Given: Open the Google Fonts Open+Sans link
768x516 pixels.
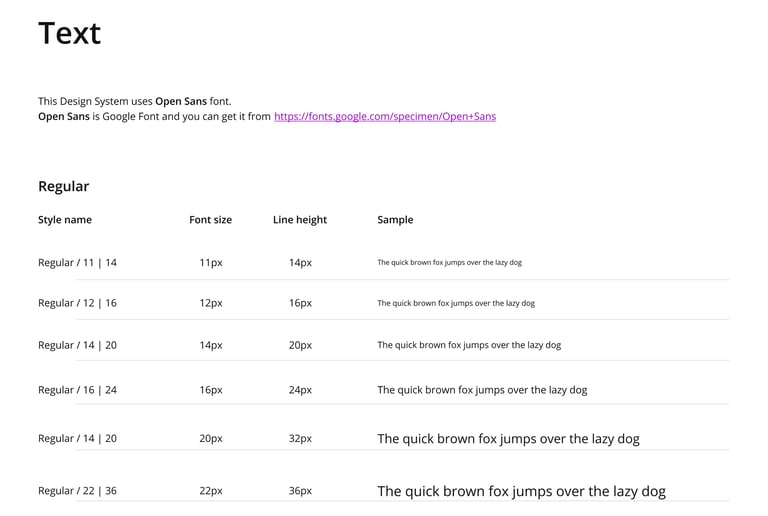Looking at the screenshot, I should [384, 116].
